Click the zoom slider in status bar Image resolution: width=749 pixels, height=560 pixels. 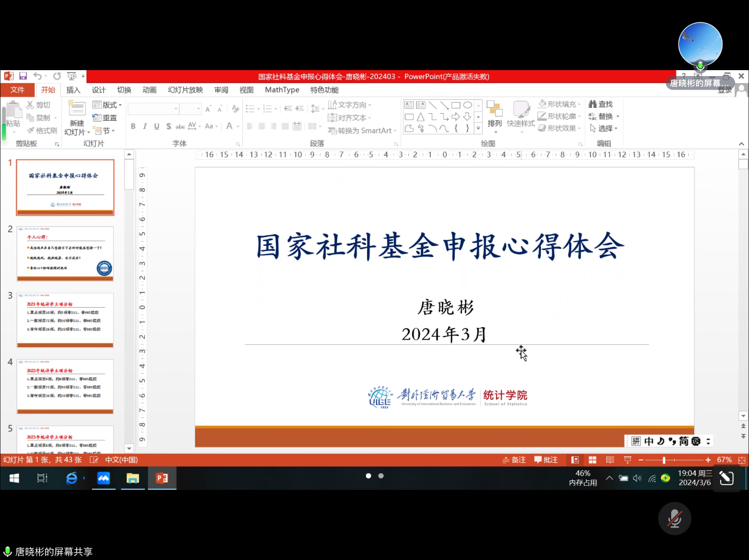664,460
